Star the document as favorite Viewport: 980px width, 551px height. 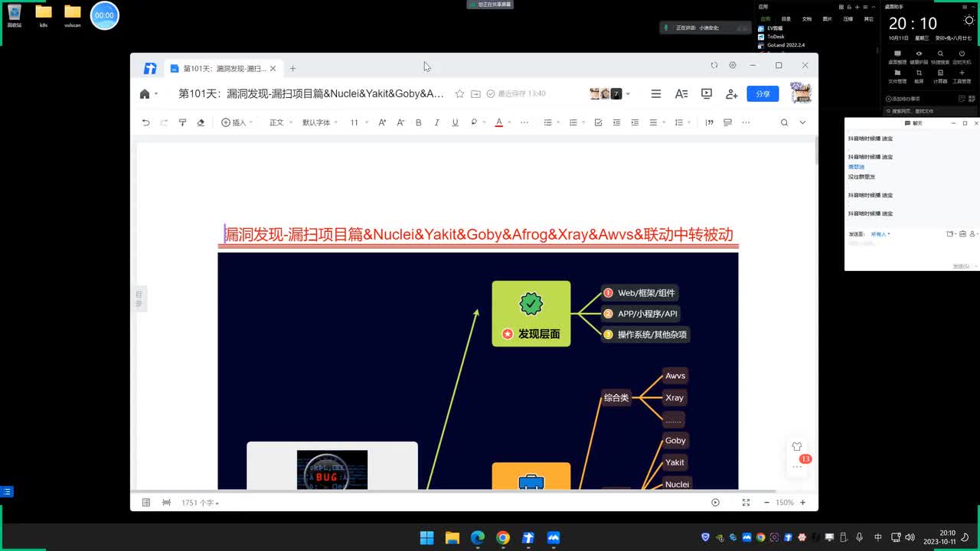(x=459, y=93)
